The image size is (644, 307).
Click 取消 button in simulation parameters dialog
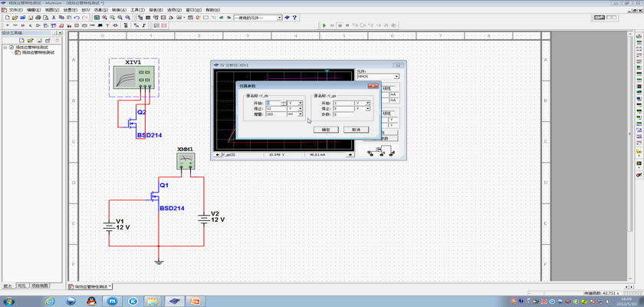356,130
